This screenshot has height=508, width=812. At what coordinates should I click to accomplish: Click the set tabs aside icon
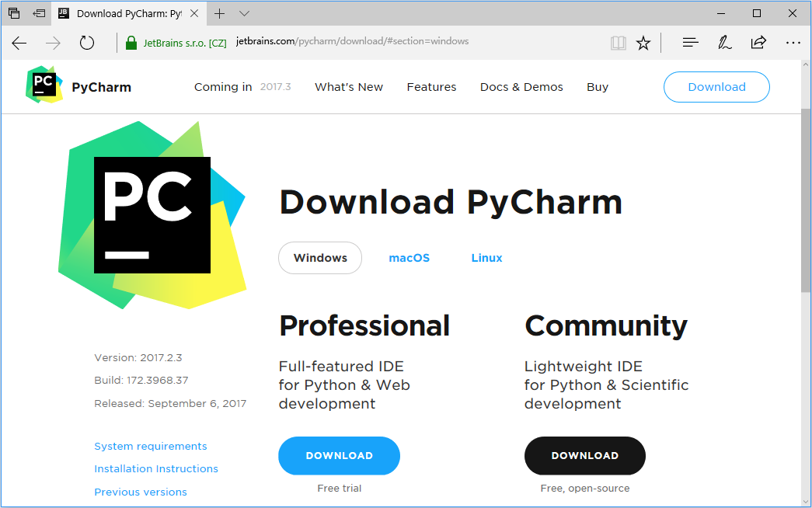[x=39, y=13]
